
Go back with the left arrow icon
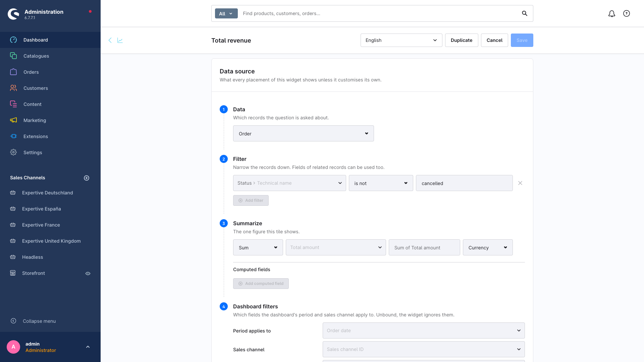point(110,40)
